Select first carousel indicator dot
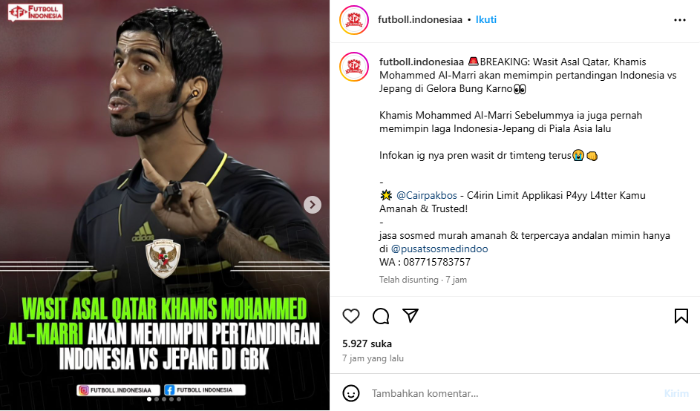Screen dimensions: 700x411 tap(149, 399)
